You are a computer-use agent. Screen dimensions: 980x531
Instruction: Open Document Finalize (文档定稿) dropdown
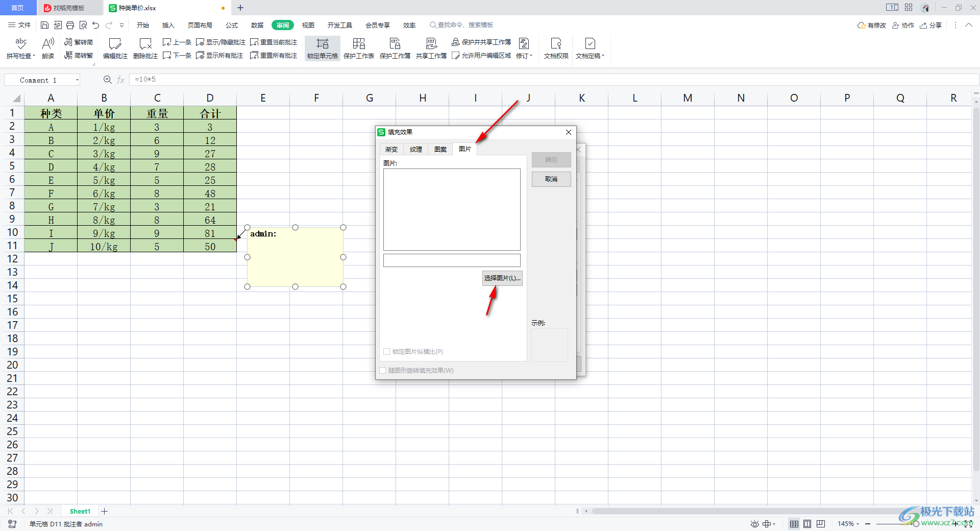[590, 49]
